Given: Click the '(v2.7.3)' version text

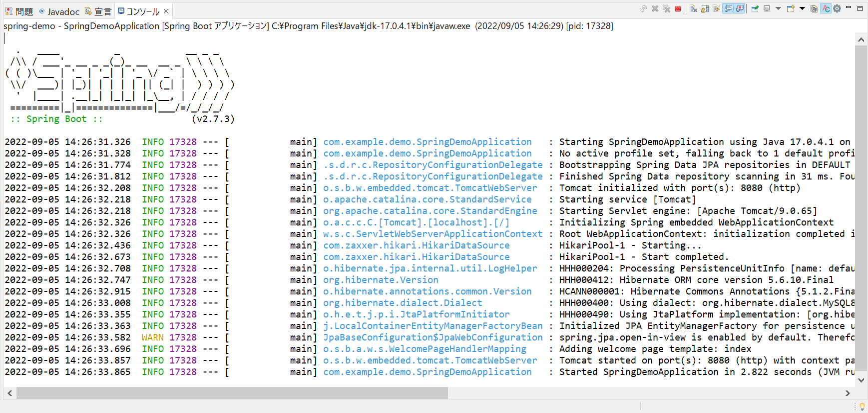Looking at the screenshot, I should [x=213, y=119].
